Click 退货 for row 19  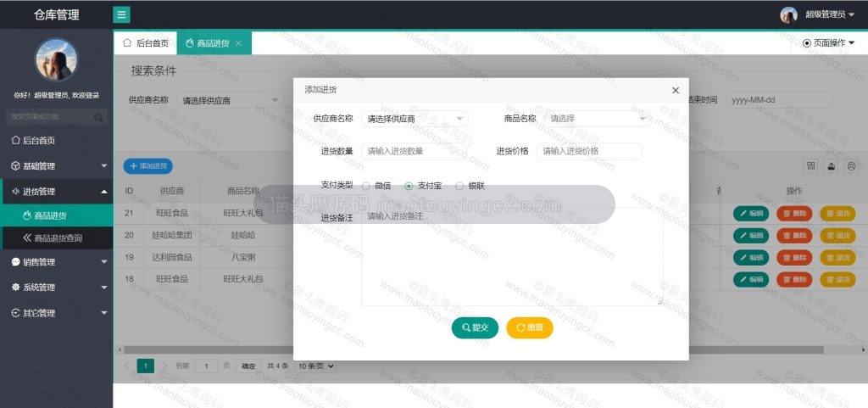click(x=837, y=257)
